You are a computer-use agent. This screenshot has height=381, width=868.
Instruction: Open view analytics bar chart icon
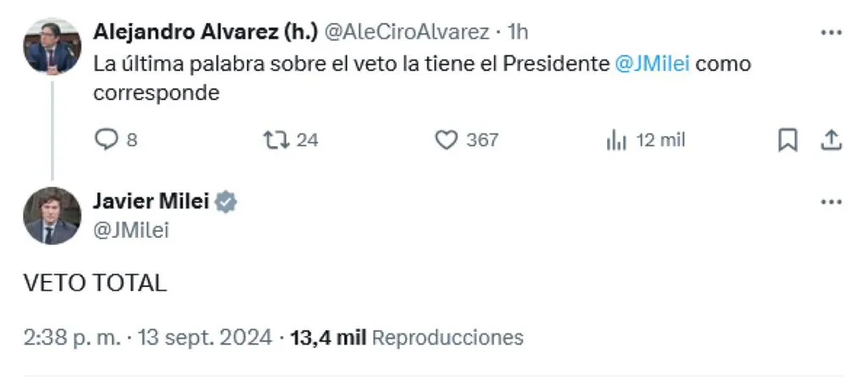[616, 141]
